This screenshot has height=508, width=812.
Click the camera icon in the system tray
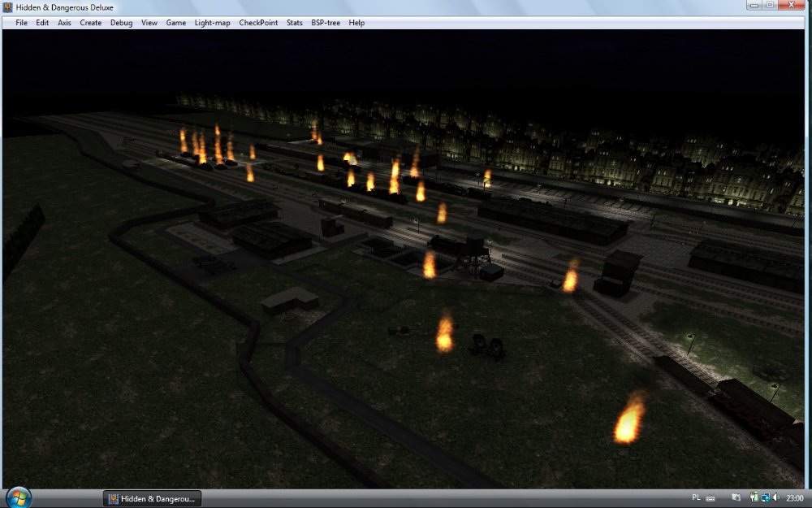point(736,497)
